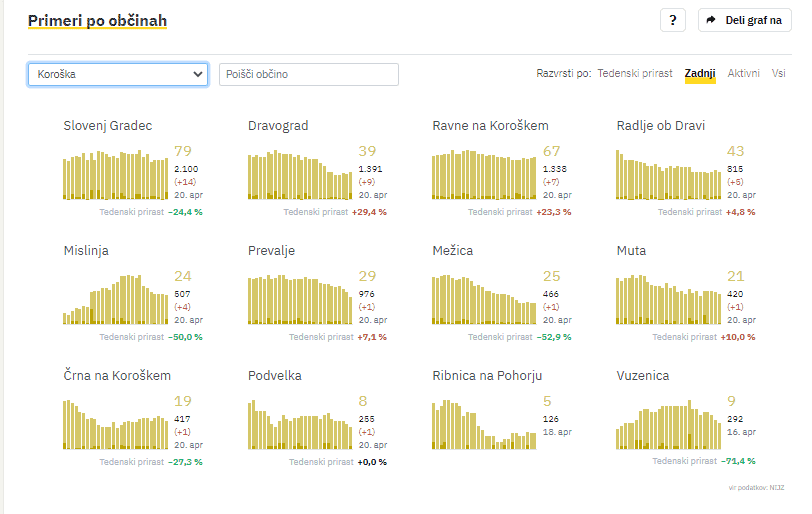Click the Muta municipality heading
812x514 pixels.
pos(631,251)
